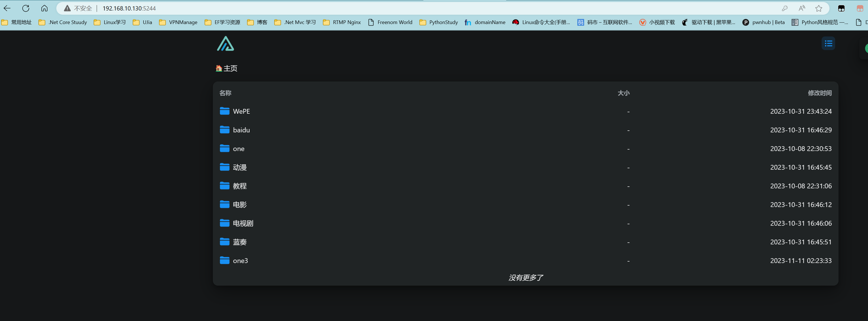Open the 动漫 folder
The image size is (868, 321).
click(525, 167)
